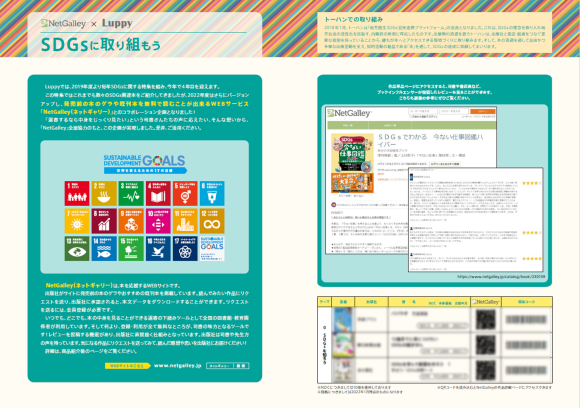This screenshot has width=580, height=408.
Task: Click SDG goal 17 partnerships flower icon
Action: tap(185, 249)
